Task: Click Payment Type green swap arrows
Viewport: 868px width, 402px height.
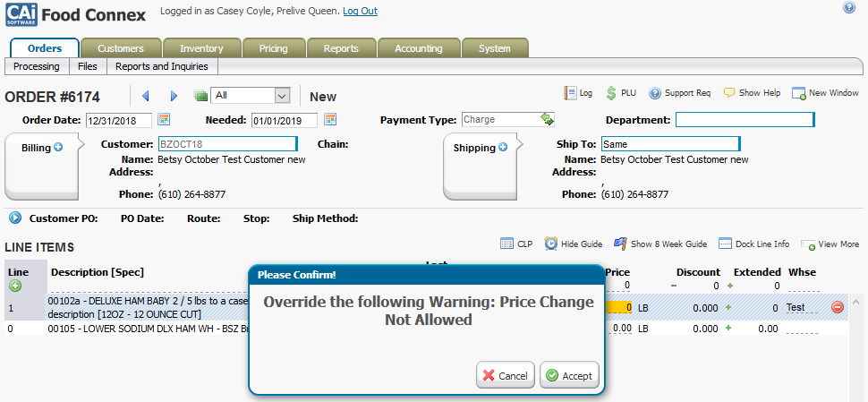Action: coord(547,119)
